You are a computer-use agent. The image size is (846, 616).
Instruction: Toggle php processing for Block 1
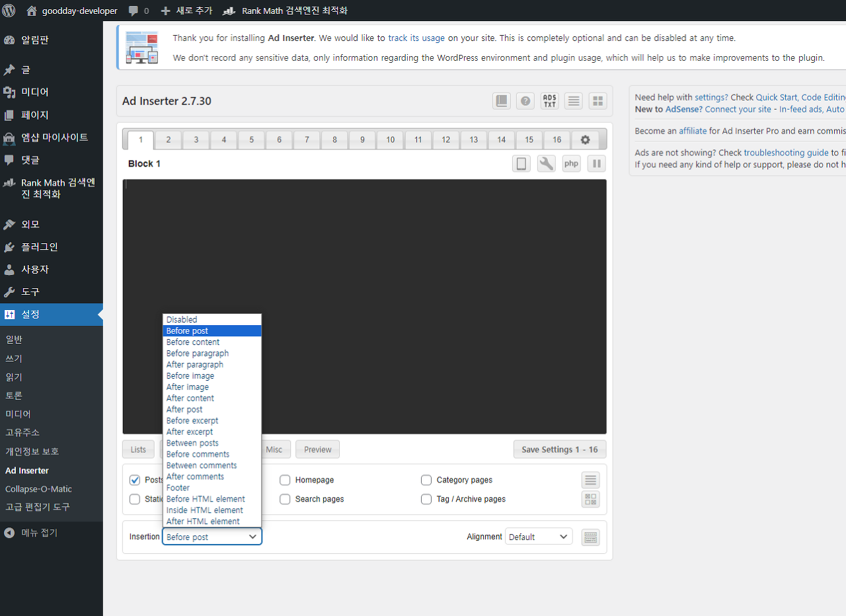point(572,164)
